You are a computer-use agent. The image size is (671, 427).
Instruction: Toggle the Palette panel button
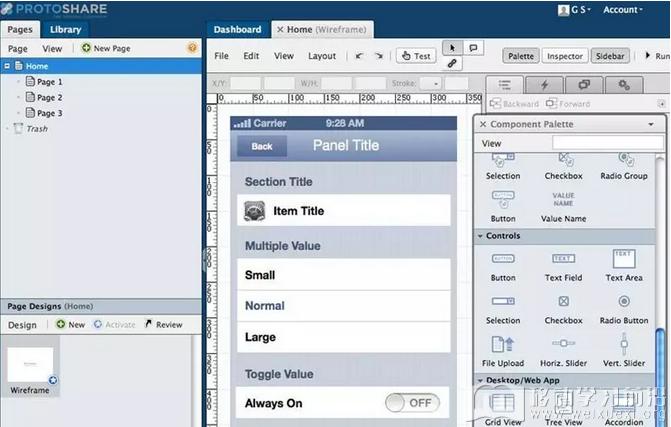click(x=521, y=56)
